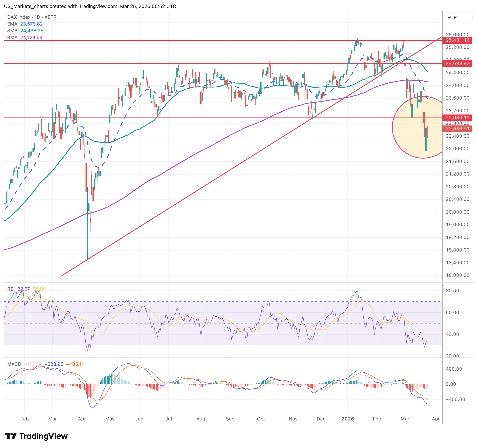The width and height of the screenshot is (478, 448).
Task: Click the RSI indicator legend label
Action: pyautogui.click(x=11, y=289)
